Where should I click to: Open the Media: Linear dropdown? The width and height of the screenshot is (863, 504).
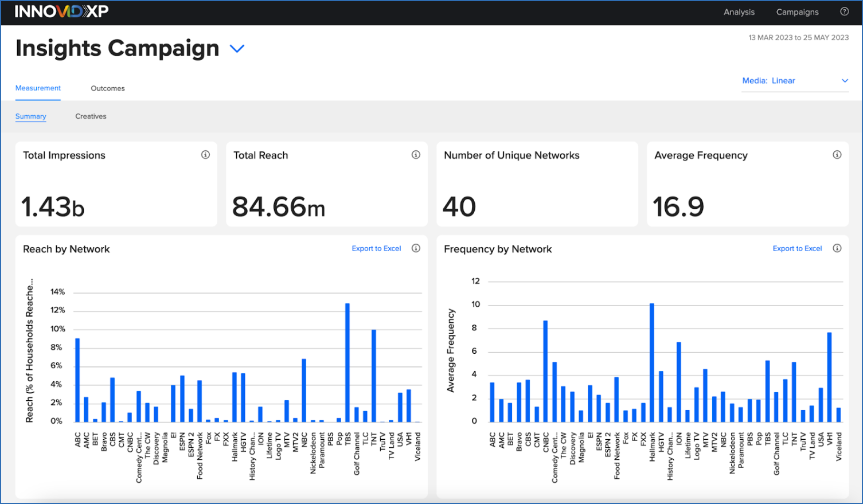[795, 81]
